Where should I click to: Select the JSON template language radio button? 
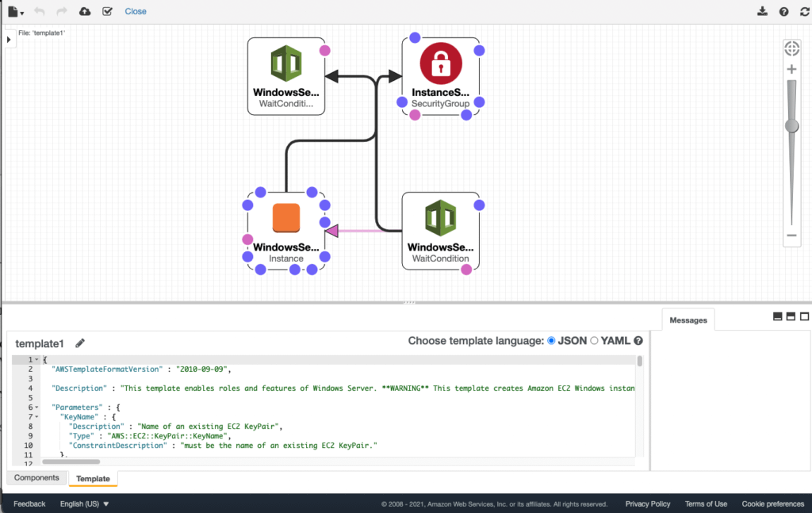551,342
